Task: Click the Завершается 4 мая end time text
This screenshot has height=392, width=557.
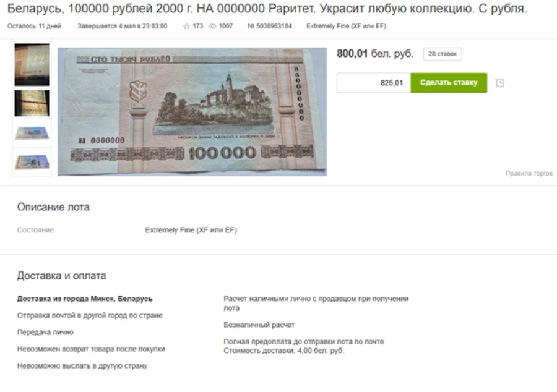Action: [x=122, y=26]
